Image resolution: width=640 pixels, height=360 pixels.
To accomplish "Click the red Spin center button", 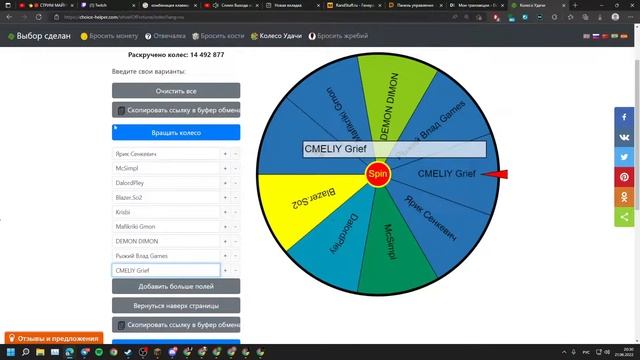I will [x=378, y=174].
